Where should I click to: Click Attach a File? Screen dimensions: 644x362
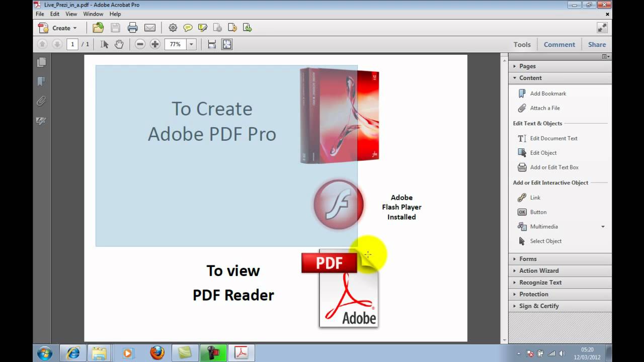539,108
